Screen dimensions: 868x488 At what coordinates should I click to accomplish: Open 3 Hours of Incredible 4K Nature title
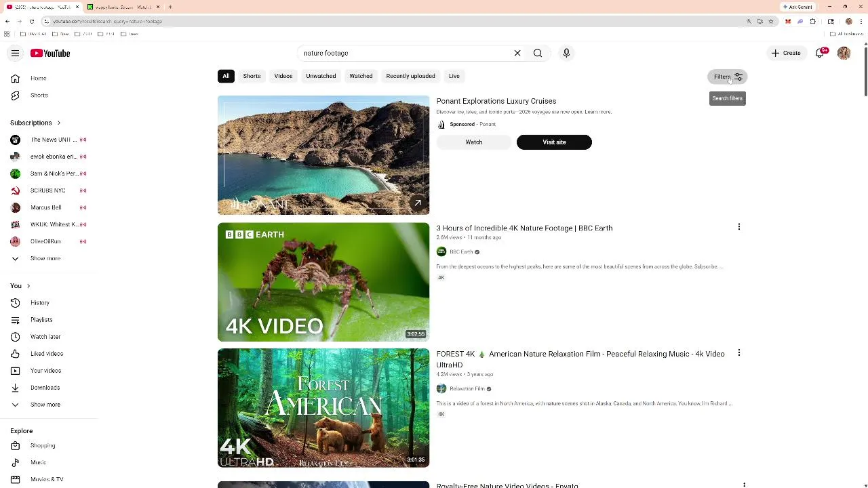pyautogui.click(x=524, y=228)
